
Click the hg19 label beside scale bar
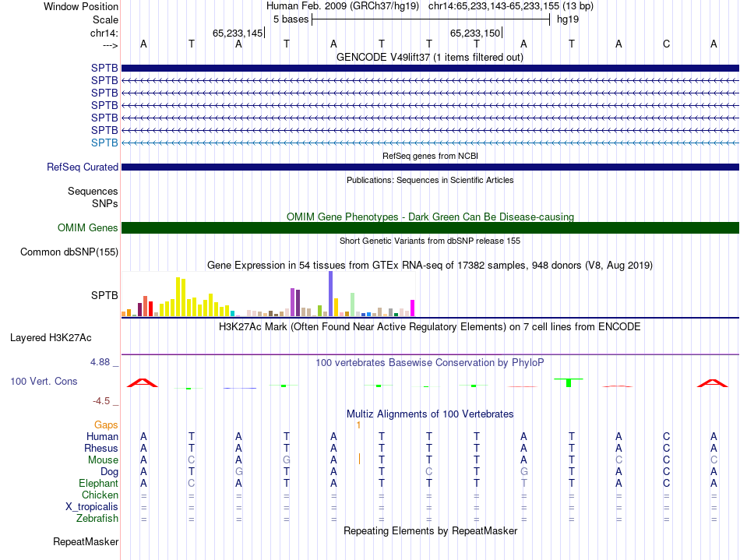click(568, 19)
